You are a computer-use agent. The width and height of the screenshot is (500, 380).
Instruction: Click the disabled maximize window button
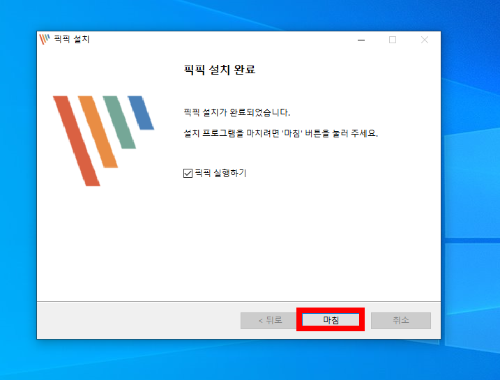(393, 40)
